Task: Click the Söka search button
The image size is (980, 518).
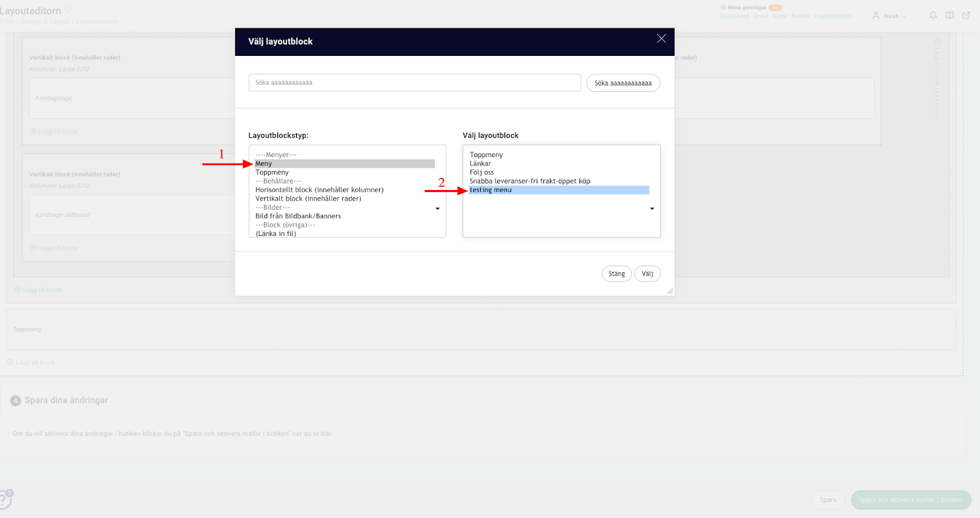Action: coord(623,83)
